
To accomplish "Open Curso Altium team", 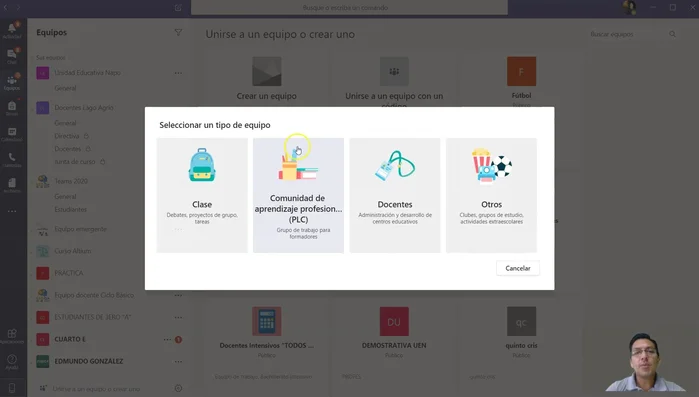I will 73,251.
